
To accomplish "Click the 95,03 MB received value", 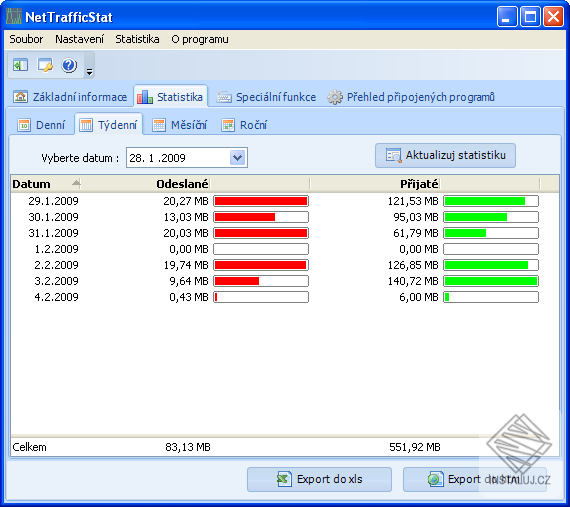I will (416, 217).
